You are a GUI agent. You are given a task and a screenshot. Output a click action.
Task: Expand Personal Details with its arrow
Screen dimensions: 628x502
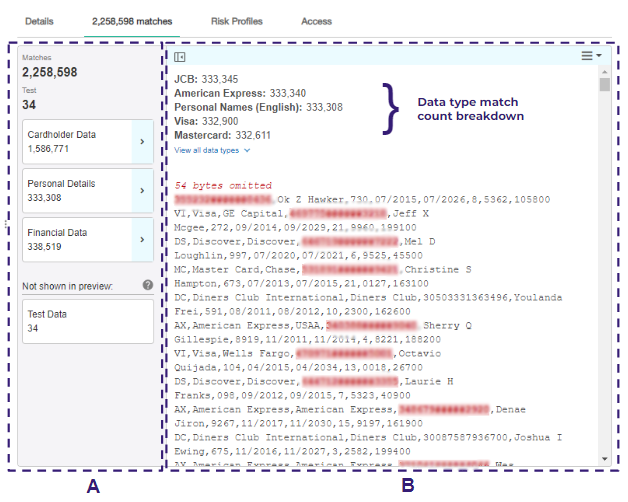(142, 190)
